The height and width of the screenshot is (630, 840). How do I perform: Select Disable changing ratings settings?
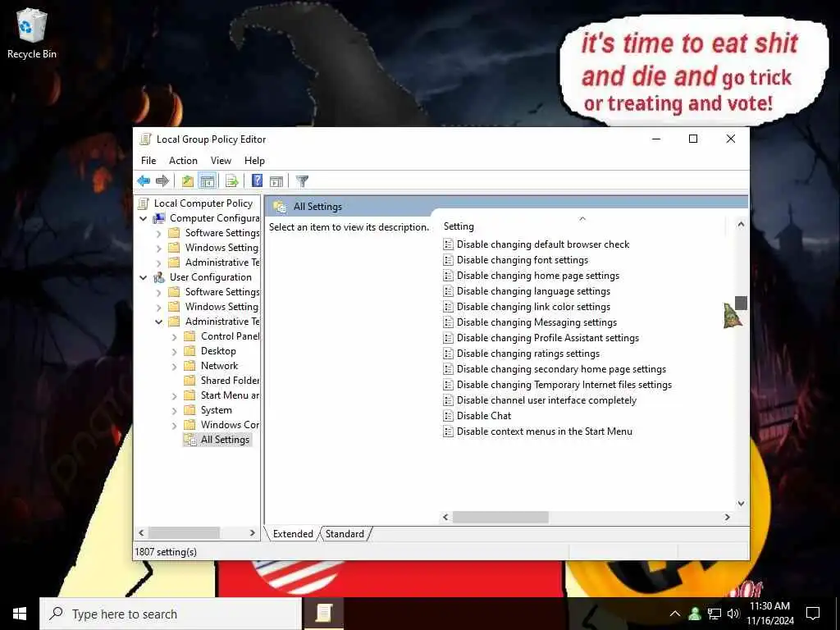(527, 354)
